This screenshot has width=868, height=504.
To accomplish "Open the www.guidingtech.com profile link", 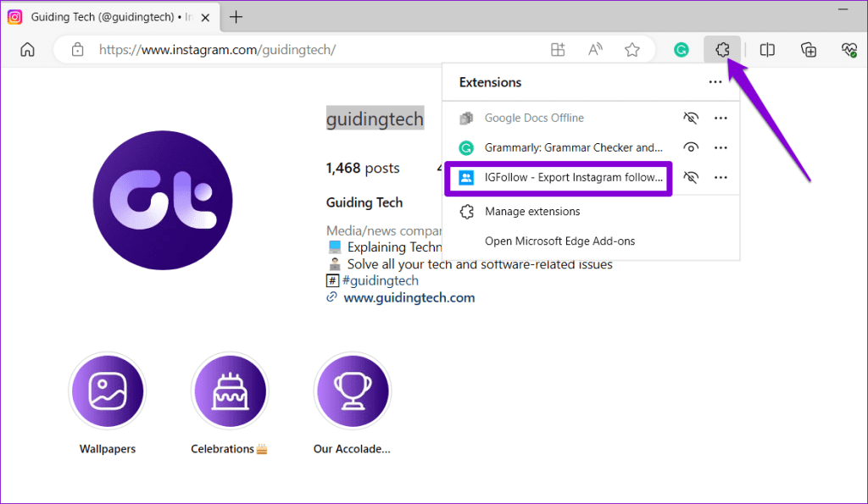I will click(409, 296).
